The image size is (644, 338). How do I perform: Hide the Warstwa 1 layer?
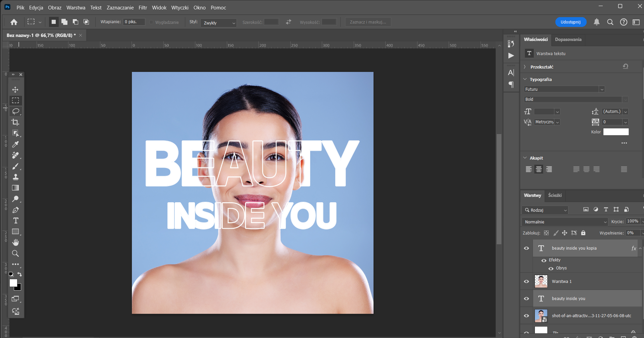click(526, 282)
